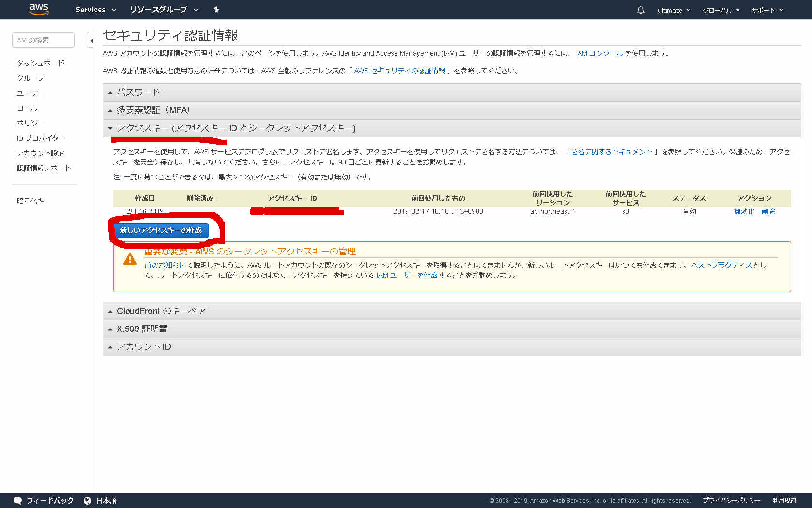Click the 日本語 language selector
This screenshot has width=812, height=508.
106,501
